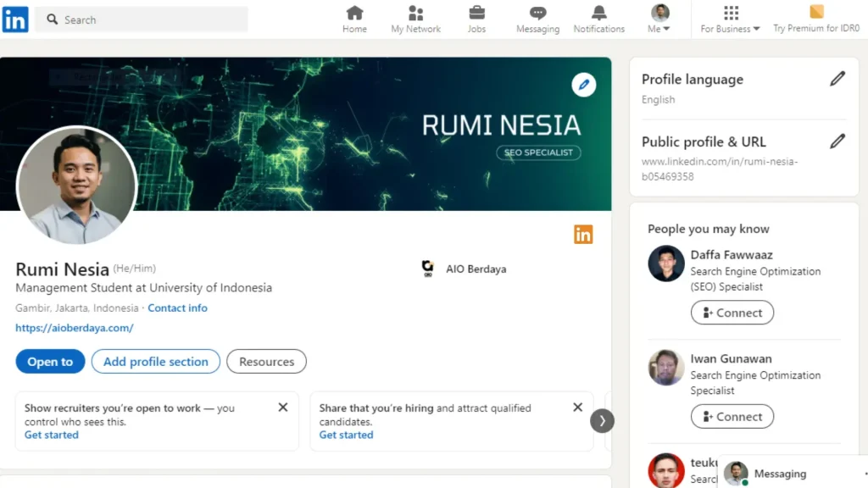This screenshot has height=488, width=868.
Task: Dismiss the open to work card
Action: pos(283,408)
